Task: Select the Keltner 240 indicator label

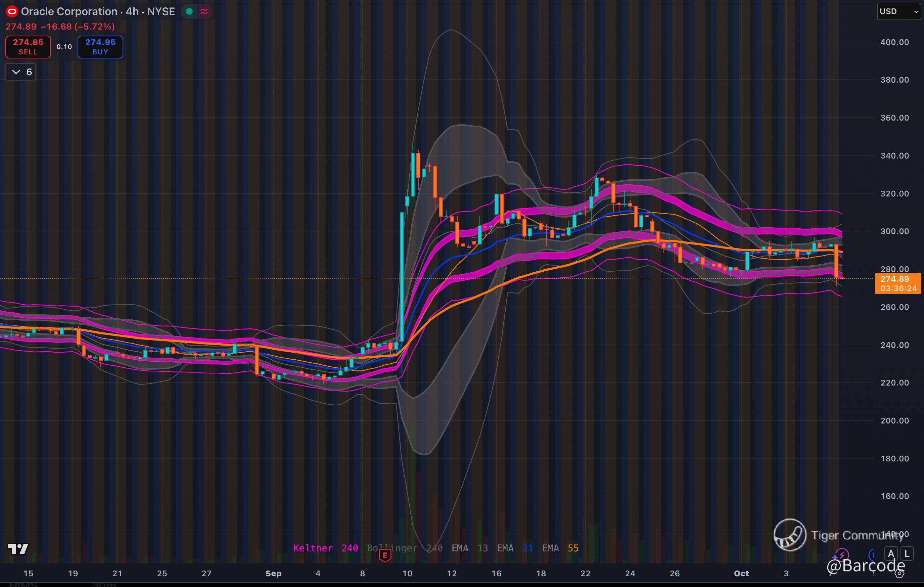Action: (325, 548)
